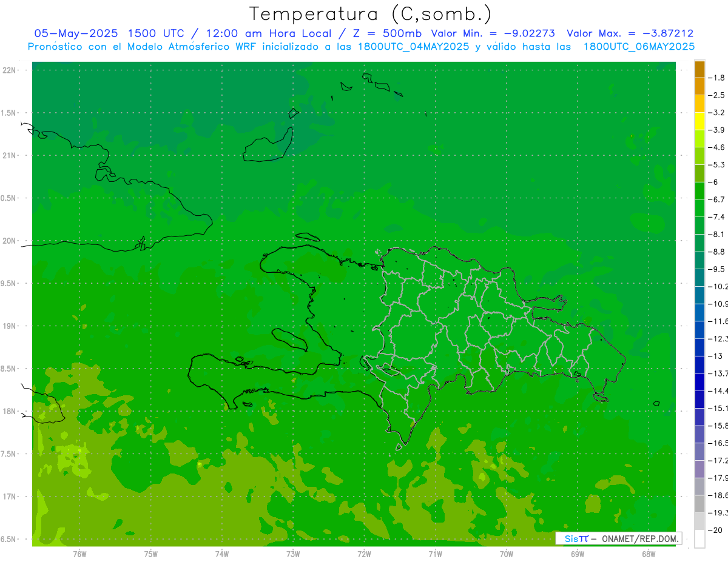This screenshot has height=562, width=728.
Task: Select the yellow swatch between -3.2 and -3.9
Action: (699, 121)
